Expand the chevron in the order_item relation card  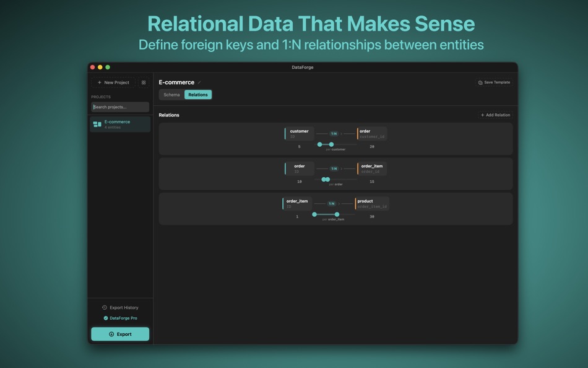coord(342,169)
